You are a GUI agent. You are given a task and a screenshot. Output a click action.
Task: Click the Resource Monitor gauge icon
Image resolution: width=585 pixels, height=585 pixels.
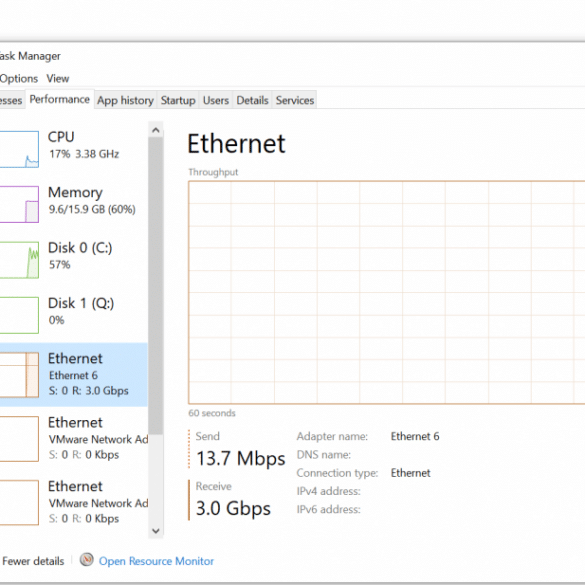point(87,560)
